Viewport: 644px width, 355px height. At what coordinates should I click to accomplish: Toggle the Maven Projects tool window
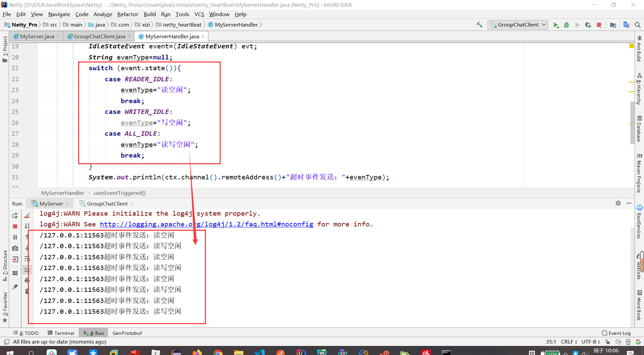point(639,173)
